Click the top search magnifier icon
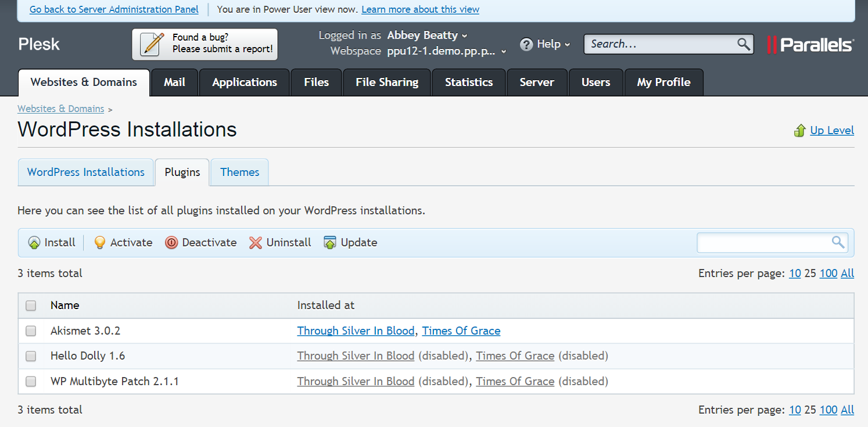 pos(743,44)
